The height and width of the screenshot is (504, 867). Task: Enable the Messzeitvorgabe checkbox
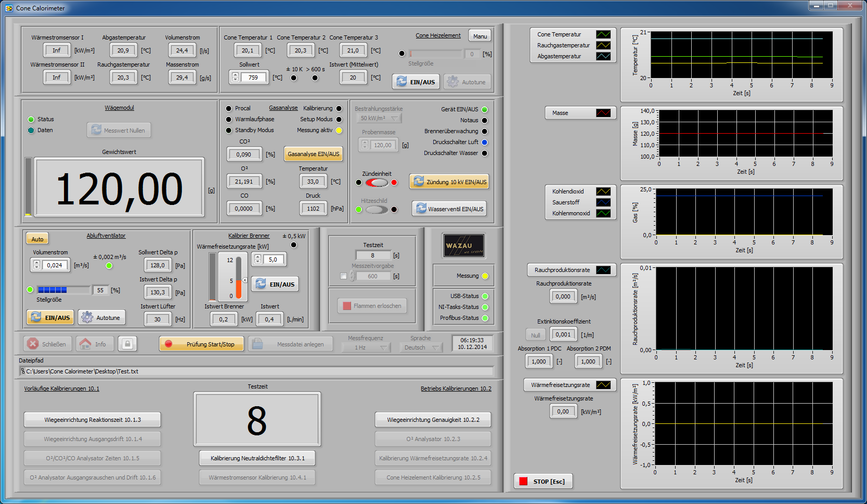(343, 276)
